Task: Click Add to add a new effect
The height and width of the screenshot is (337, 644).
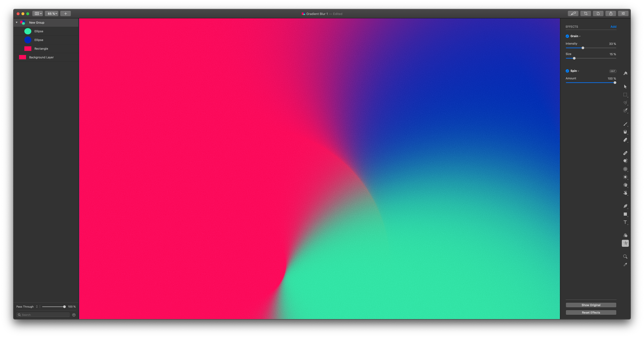Action: point(613,26)
